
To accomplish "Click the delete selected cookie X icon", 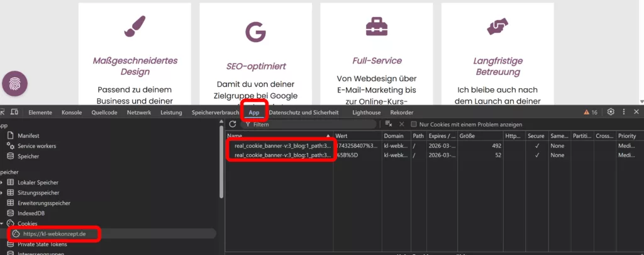I will pos(402,124).
